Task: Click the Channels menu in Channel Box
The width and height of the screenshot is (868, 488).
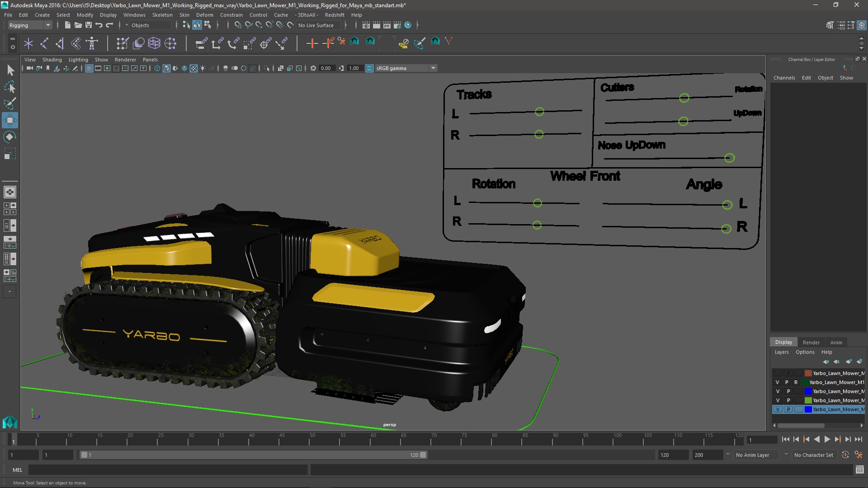Action: 784,78
